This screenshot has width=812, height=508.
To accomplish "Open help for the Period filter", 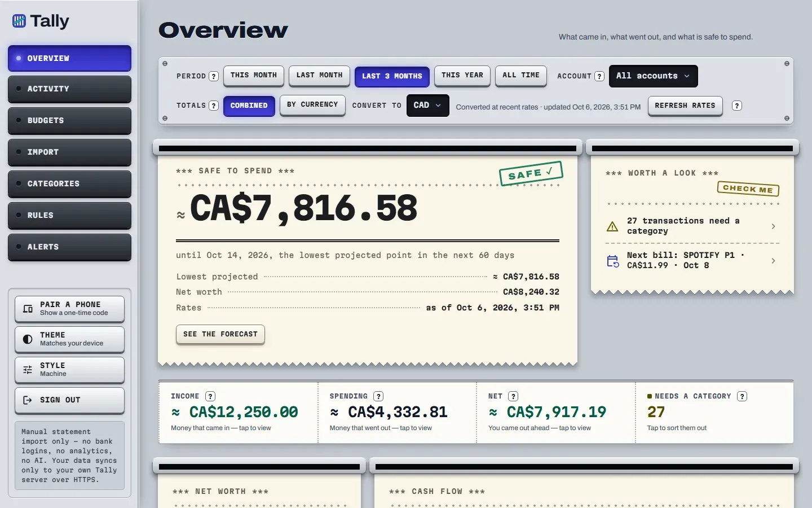I will coord(214,76).
